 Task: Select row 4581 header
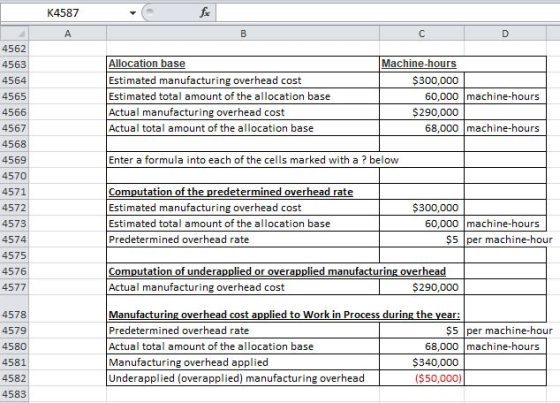14,362
